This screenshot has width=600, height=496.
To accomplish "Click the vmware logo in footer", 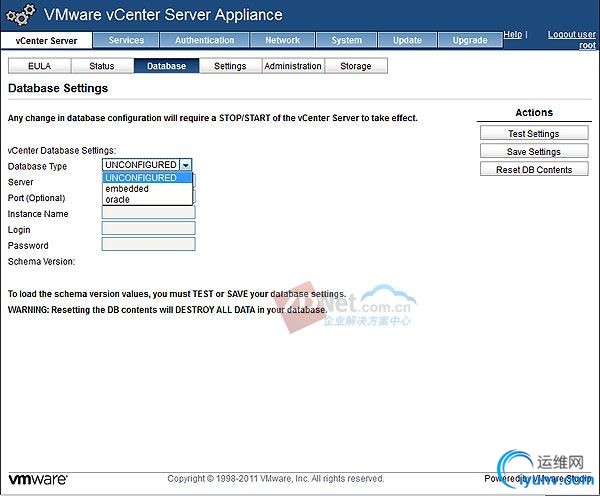I will 38,479.
